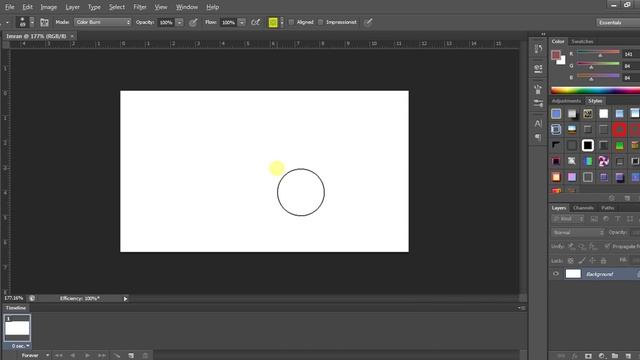Open the pattern picker arrow
This screenshot has height=360, width=640.
281,22
